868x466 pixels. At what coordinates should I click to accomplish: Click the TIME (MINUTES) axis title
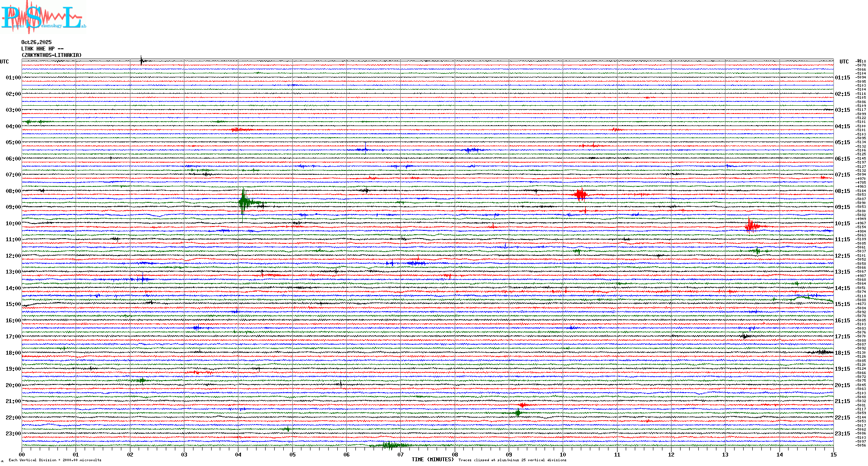click(433, 460)
